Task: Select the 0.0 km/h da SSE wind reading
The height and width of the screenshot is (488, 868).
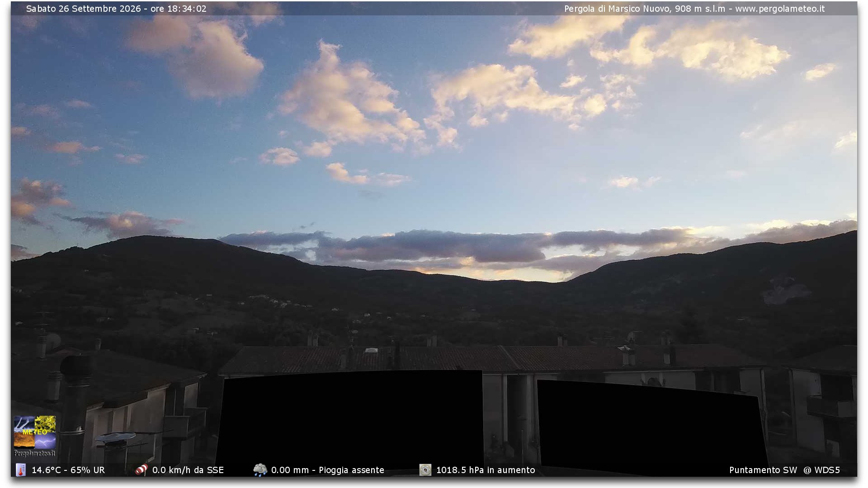Action: click(x=188, y=470)
